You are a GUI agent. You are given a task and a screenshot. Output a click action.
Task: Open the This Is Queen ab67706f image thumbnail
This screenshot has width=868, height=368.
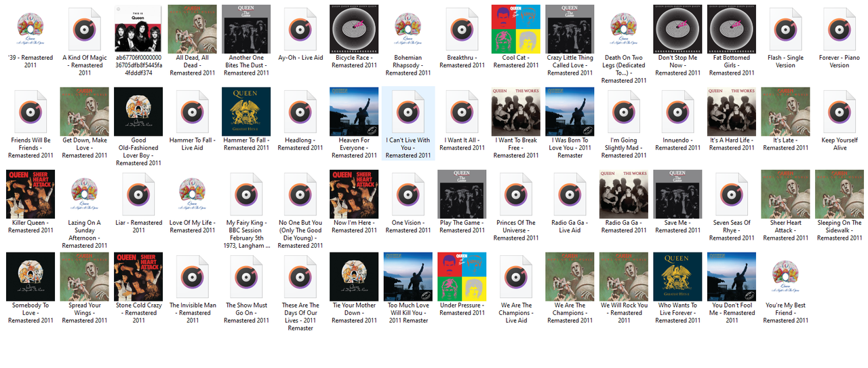(x=138, y=29)
